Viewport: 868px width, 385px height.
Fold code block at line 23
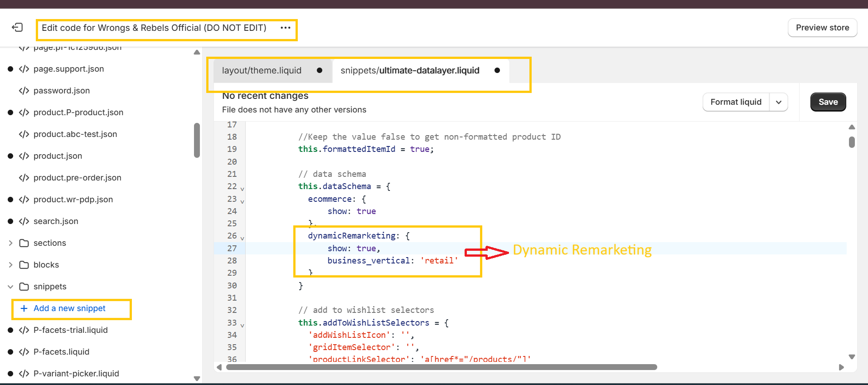[242, 201]
